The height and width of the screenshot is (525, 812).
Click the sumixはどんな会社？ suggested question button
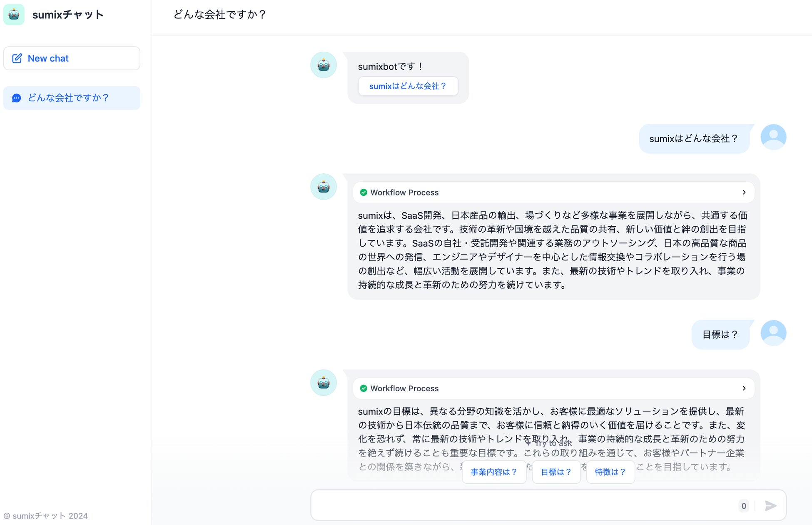[x=408, y=86]
